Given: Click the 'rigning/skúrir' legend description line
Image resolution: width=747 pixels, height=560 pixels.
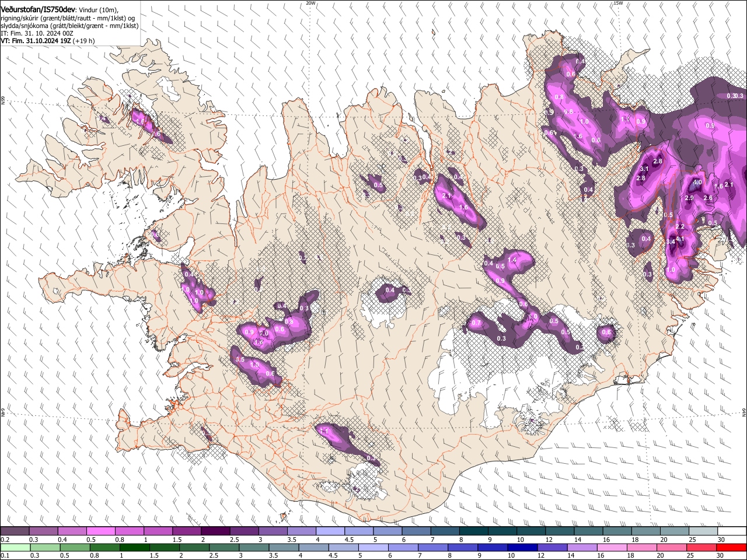Looking at the screenshot, I should pos(68,18).
